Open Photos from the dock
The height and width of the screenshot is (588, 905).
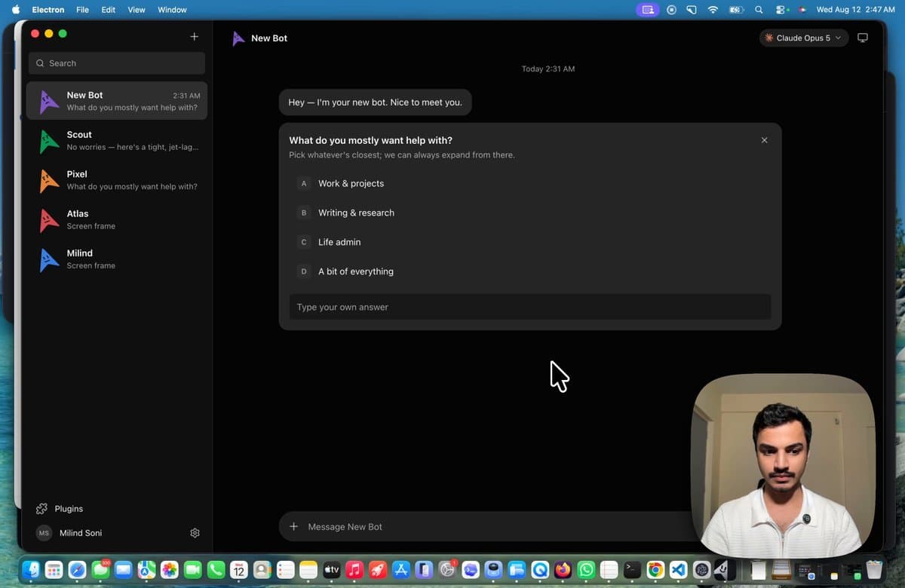tap(170, 570)
